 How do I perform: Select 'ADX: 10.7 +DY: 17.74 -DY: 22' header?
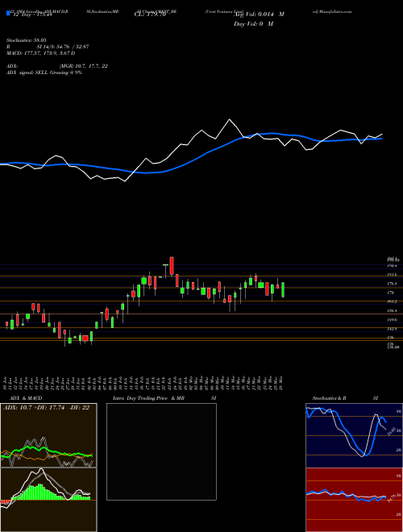(46, 408)
